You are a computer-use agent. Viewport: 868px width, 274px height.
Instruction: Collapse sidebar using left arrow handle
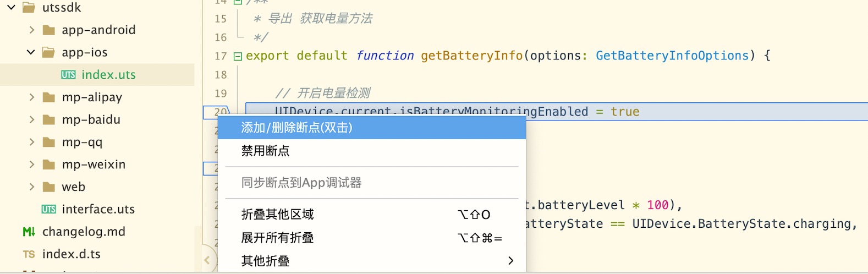(x=207, y=260)
